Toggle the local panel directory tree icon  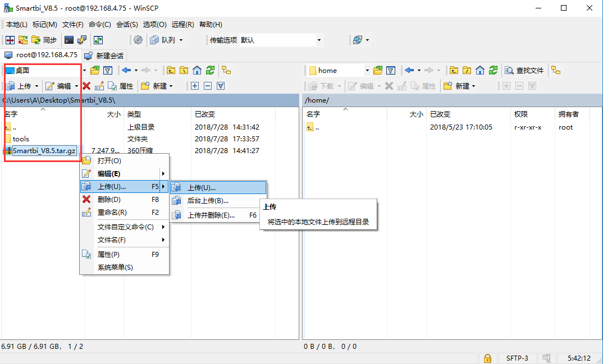226,70
